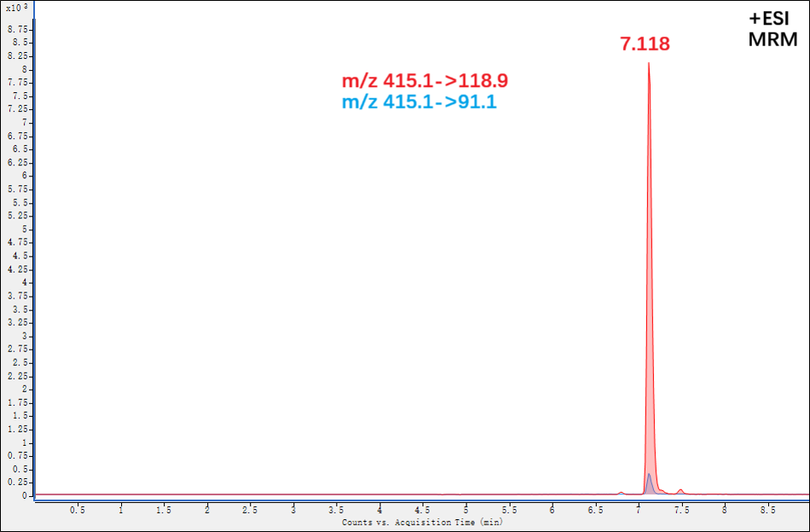The height and width of the screenshot is (532, 810).
Task: Click the minor red peak near 7.5 min
Action: click(680, 490)
